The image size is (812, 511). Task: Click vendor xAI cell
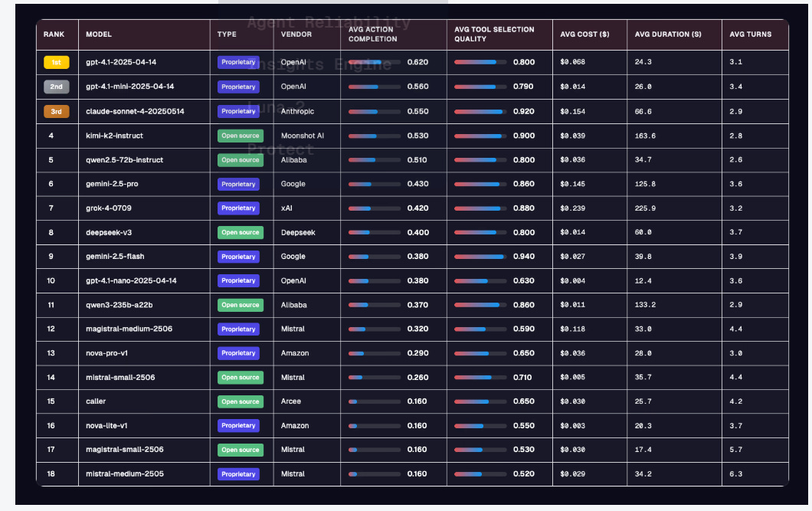pyautogui.click(x=286, y=208)
